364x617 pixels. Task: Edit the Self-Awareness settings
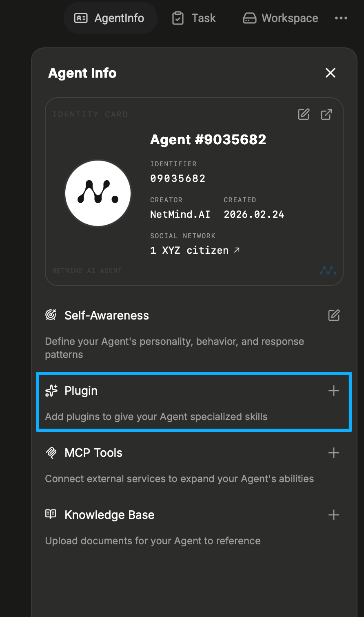(334, 315)
